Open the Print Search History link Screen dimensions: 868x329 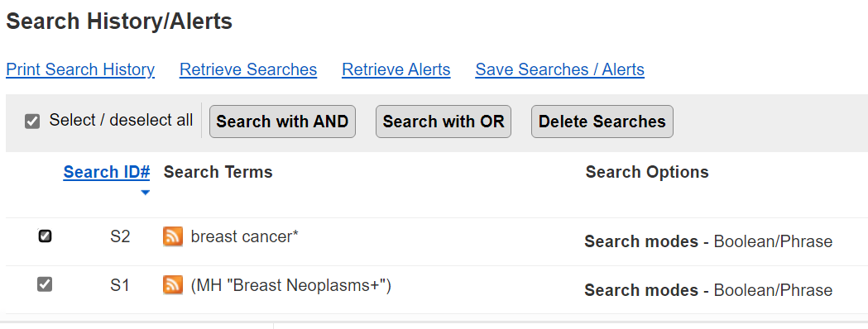[x=80, y=69]
